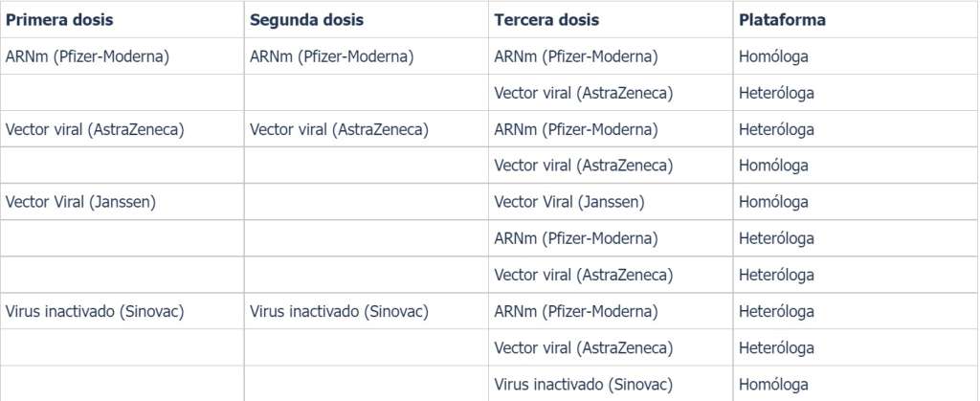Click 'Vector viral (AstraZeneca)' third dose in second row
This screenshot has height=401, width=980.
pyautogui.click(x=584, y=94)
